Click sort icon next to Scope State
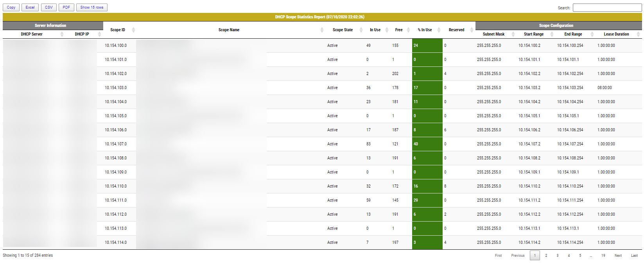Screen dimensions: 644x263 pos(361,30)
